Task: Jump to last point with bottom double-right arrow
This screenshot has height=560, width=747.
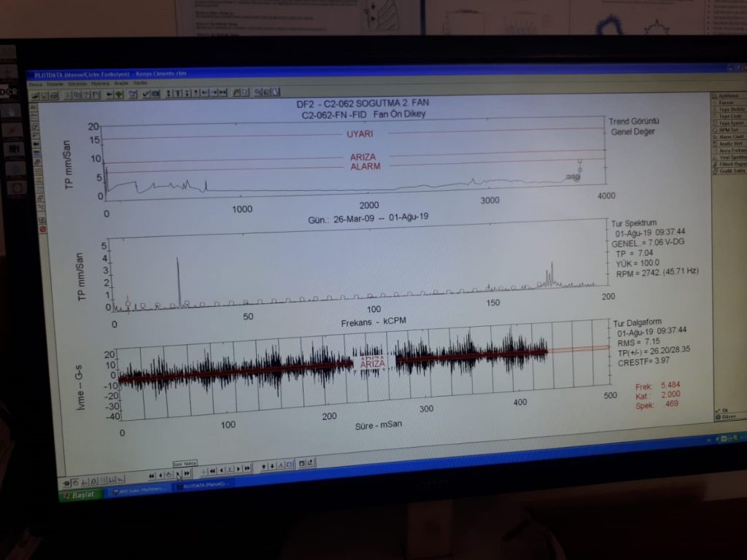Action: (187, 473)
